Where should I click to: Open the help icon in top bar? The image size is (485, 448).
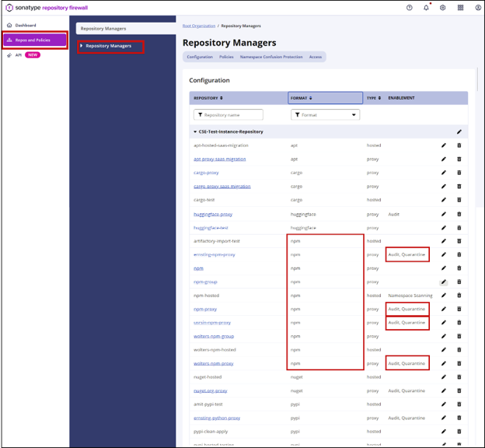click(x=410, y=8)
